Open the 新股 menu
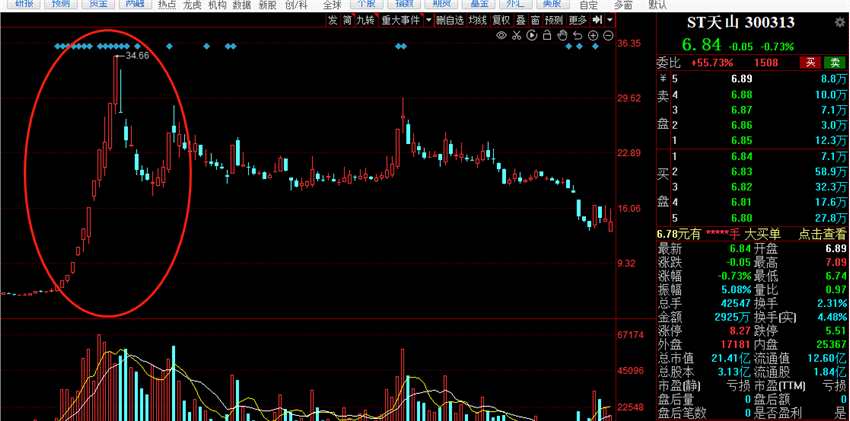Image resolution: width=850 pixels, height=421 pixels. [x=267, y=5]
